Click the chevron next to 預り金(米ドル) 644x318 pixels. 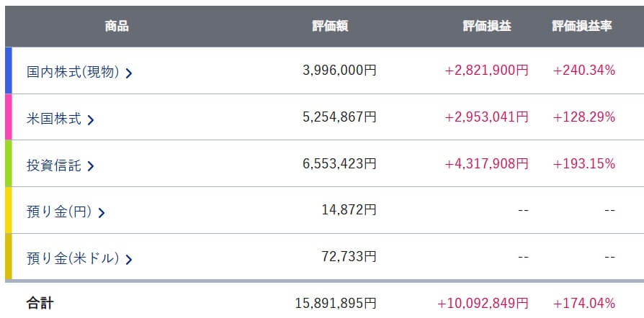click(129, 259)
